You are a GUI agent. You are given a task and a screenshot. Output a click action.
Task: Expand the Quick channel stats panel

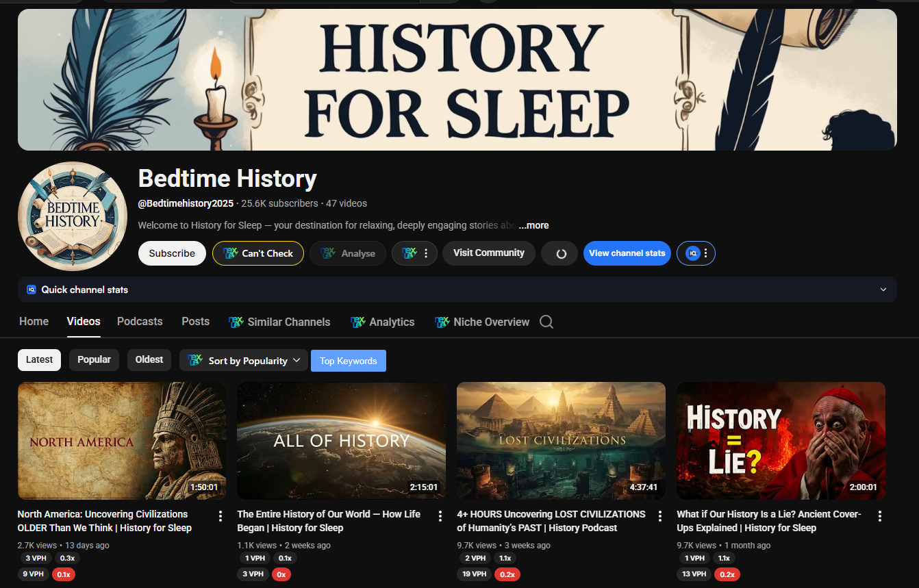[x=883, y=290]
